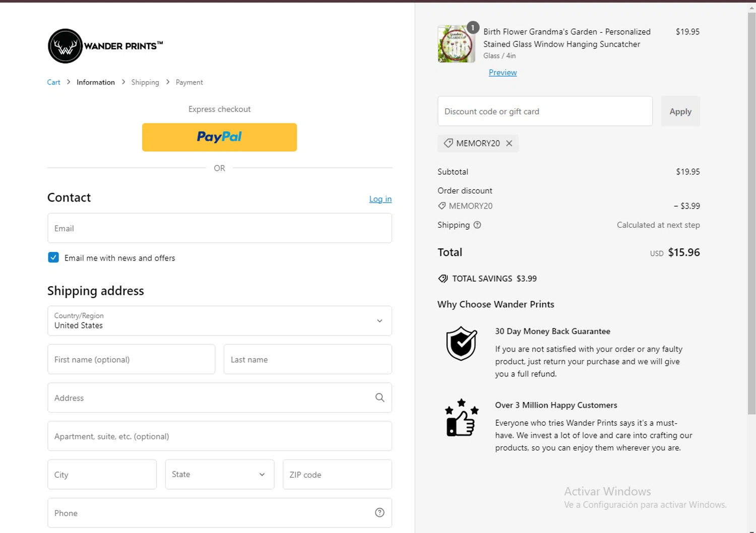Go to Cart breadcrumb link

click(53, 83)
